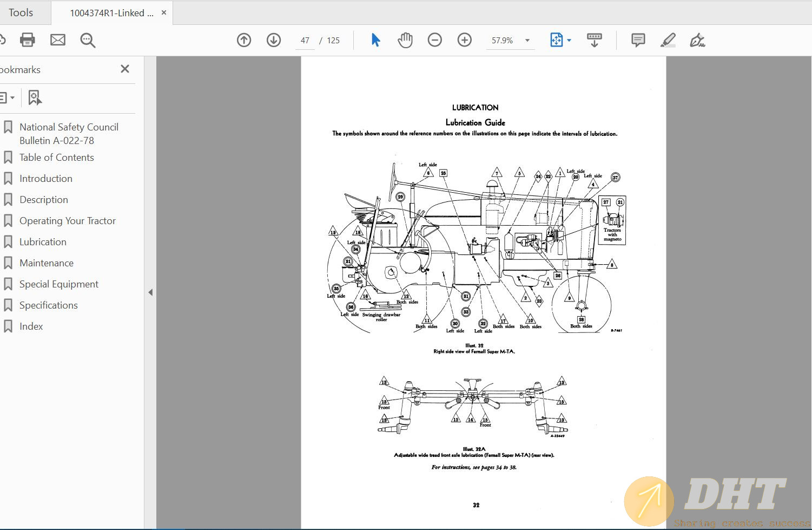Open the Tools tab
The image size is (812, 530).
21,12
